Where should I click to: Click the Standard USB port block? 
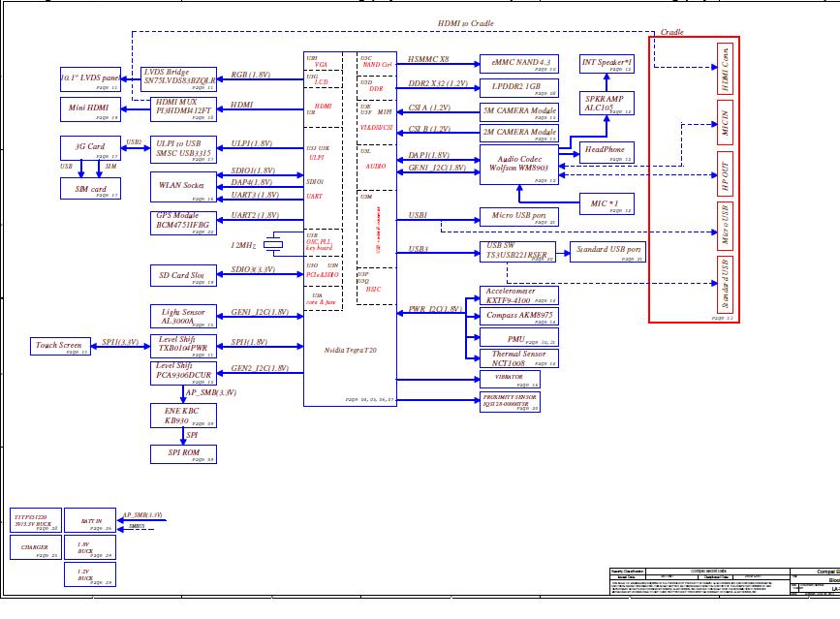607,252
